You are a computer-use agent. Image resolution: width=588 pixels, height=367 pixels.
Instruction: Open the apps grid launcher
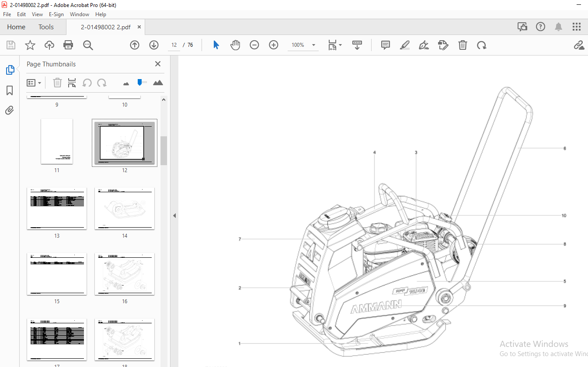(x=577, y=27)
